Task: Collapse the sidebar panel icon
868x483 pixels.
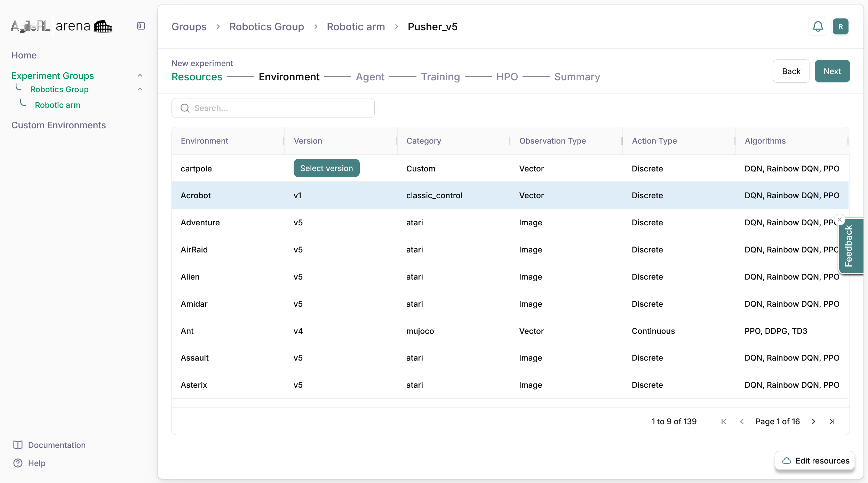Action: (141, 26)
